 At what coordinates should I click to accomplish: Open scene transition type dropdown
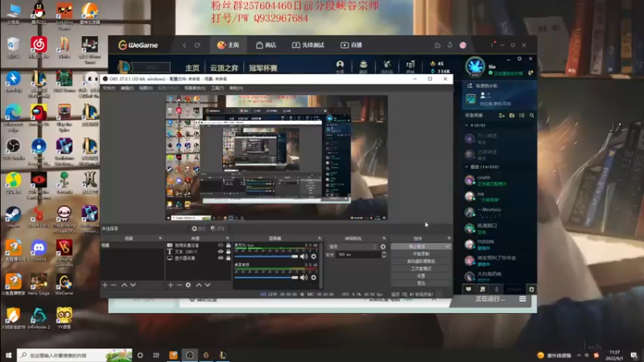coord(353,247)
